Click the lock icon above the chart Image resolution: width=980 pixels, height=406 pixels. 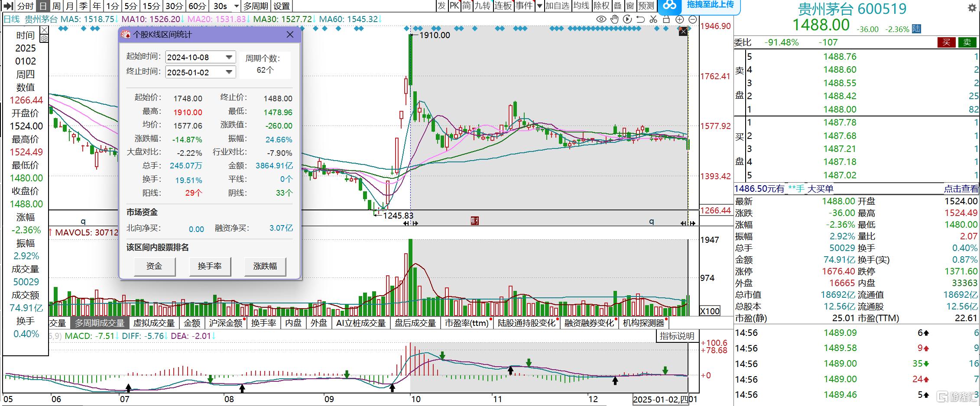pyautogui.click(x=666, y=19)
